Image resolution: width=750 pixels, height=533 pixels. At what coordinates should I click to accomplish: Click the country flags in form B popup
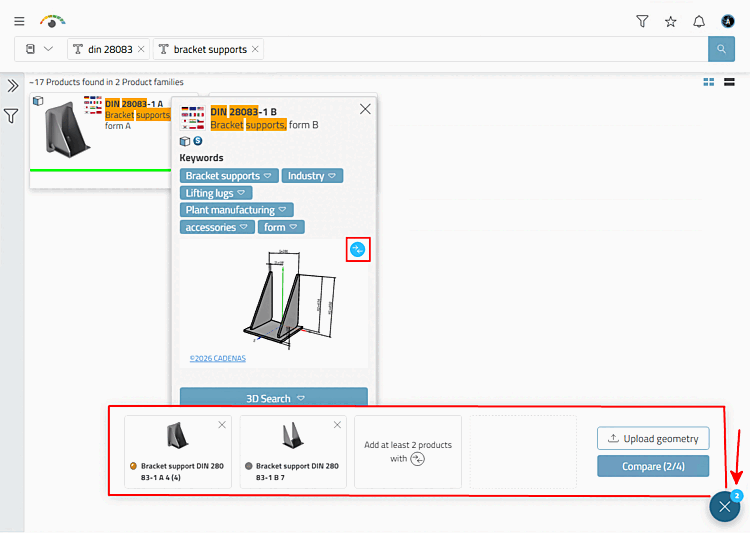193,118
